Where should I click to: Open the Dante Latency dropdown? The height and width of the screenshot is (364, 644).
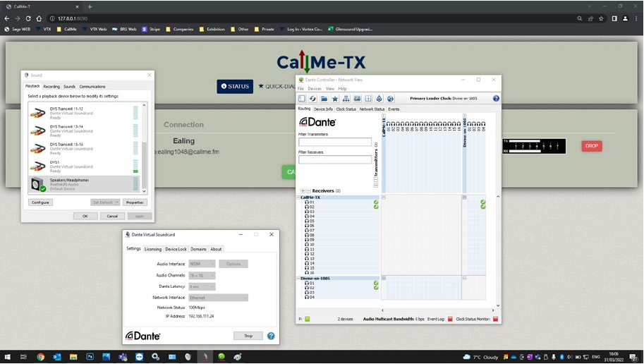pos(202,286)
